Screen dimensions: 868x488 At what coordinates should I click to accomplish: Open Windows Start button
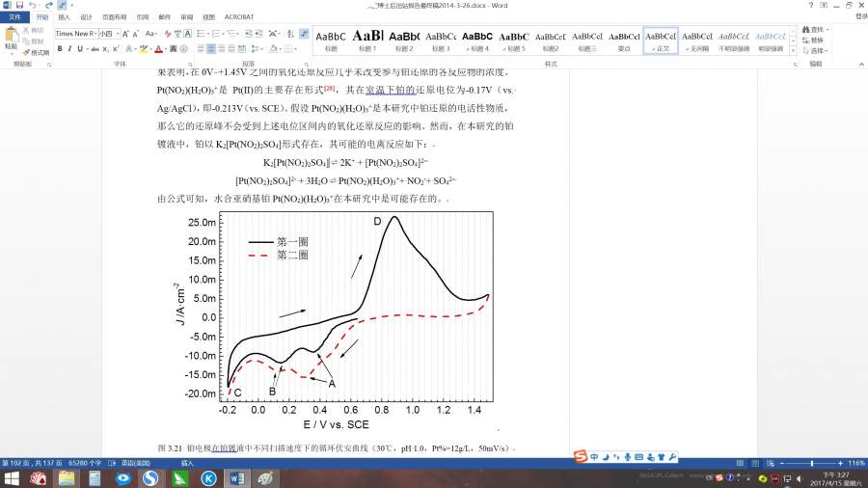tap(11, 478)
